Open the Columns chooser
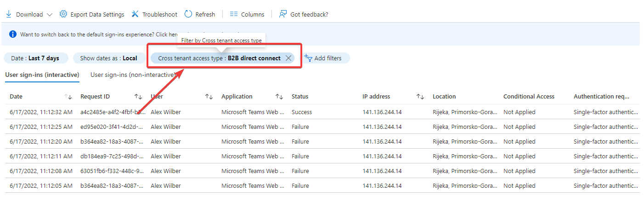The image size is (644, 197). point(247,14)
